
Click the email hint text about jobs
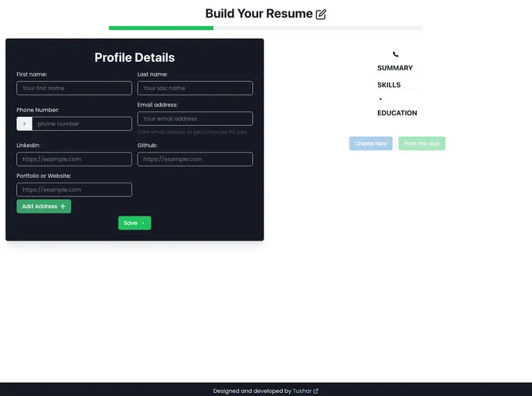coord(192,132)
